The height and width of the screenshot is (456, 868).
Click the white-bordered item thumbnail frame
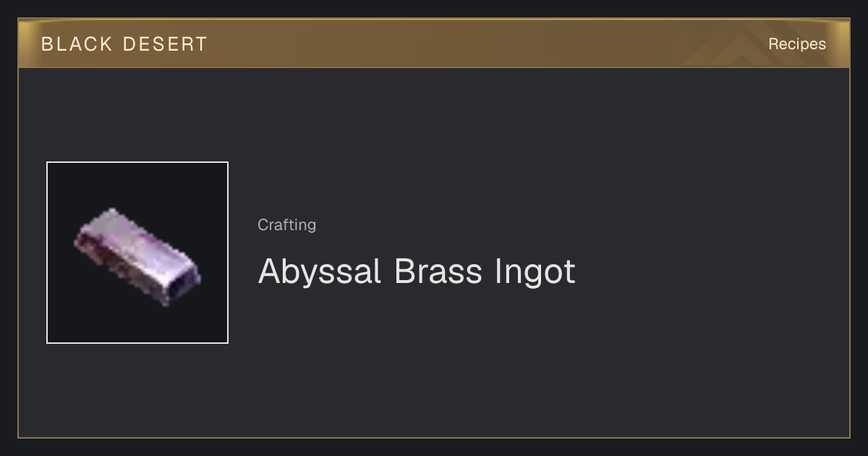point(137,253)
